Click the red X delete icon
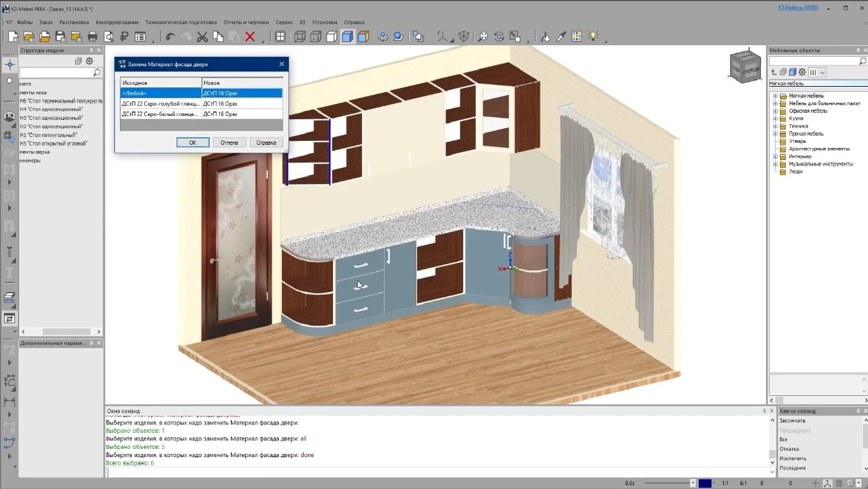 pos(250,37)
